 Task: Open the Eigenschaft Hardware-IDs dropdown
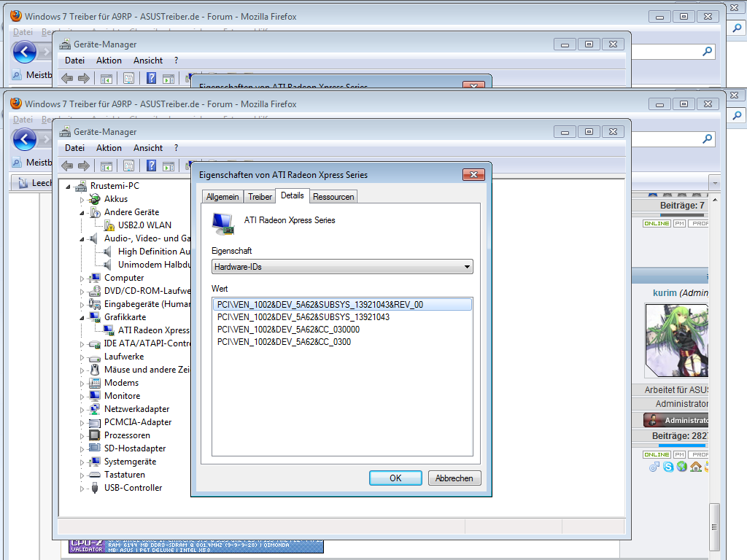tap(342, 267)
